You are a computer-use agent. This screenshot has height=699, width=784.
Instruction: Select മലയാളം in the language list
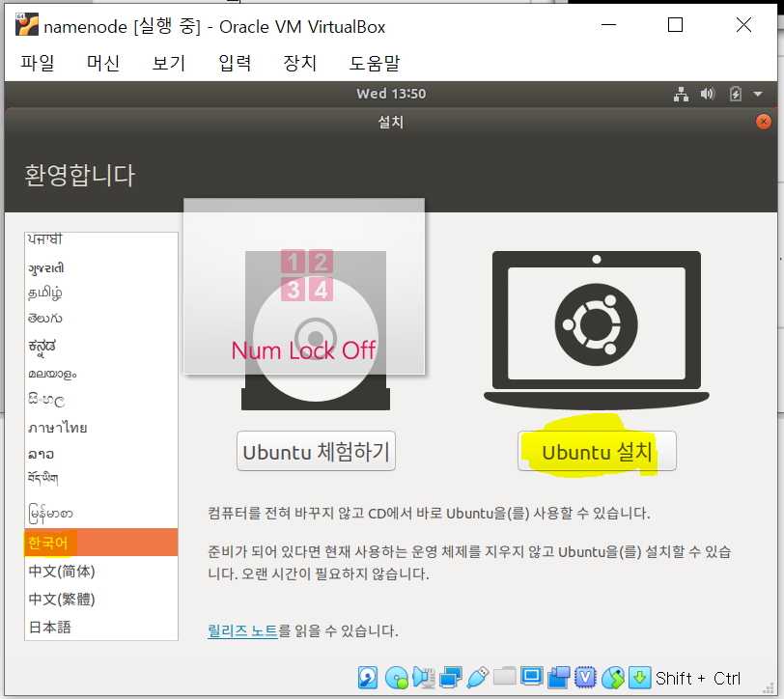[x=101, y=374]
